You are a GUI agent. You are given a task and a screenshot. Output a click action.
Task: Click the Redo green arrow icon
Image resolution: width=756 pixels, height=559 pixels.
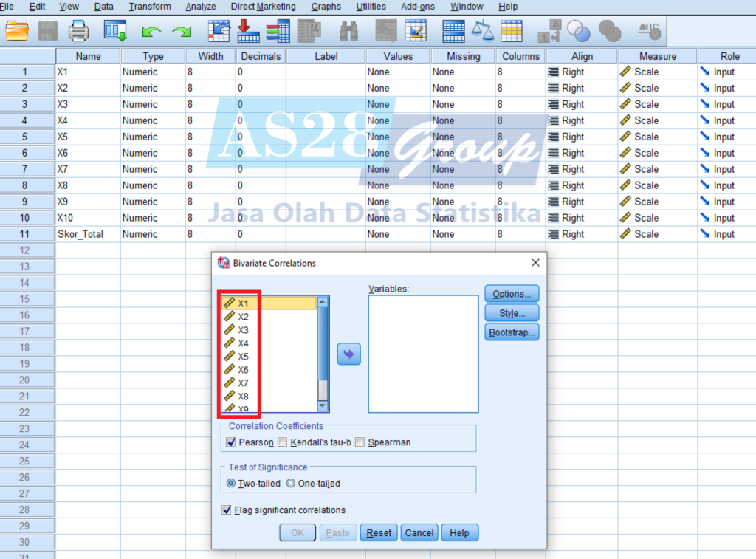(x=181, y=32)
